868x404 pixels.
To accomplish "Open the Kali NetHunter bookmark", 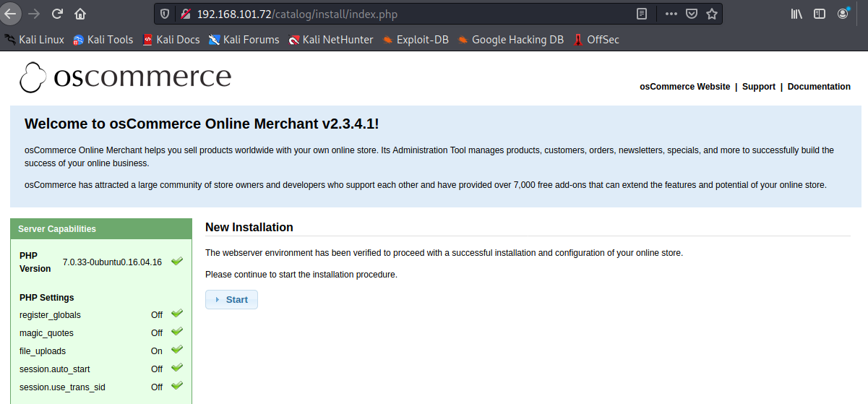I will coord(331,40).
